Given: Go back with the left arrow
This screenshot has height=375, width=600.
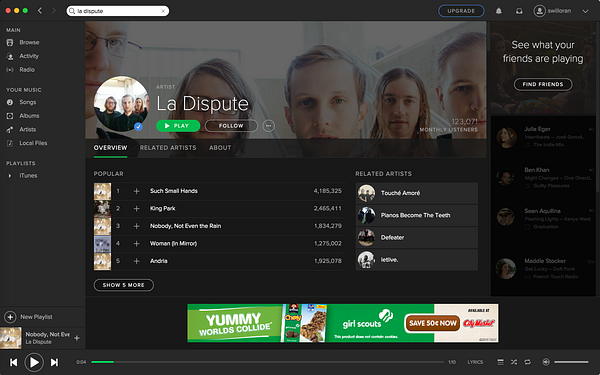Looking at the screenshot, I should [x=40, y=11].
